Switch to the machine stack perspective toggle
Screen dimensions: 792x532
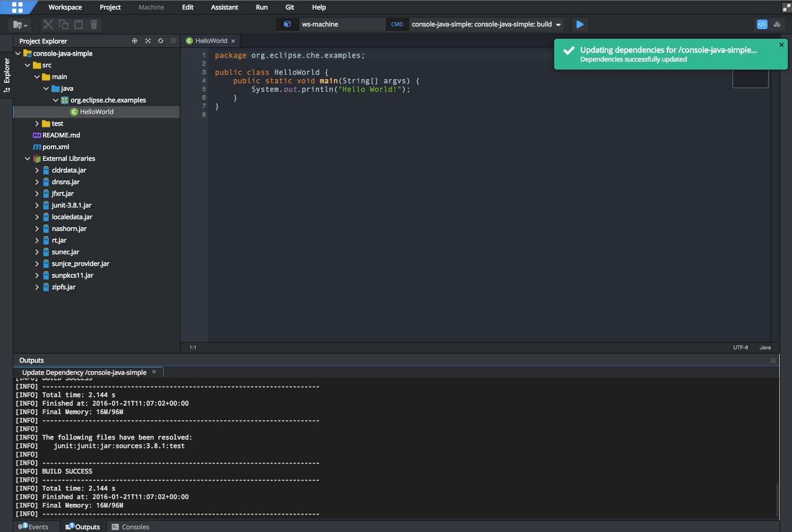click(x=777, y=24)
